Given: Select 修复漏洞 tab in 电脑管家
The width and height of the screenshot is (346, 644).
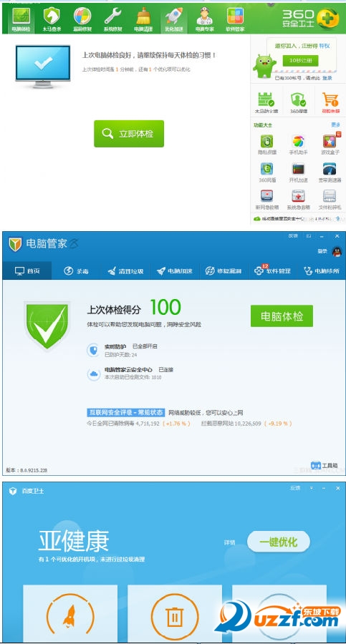Looking at the screenshot, I should click(x=224, y=271).
